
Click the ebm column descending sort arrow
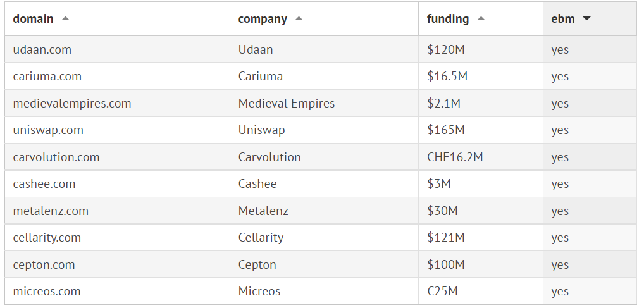click(586, 19)
